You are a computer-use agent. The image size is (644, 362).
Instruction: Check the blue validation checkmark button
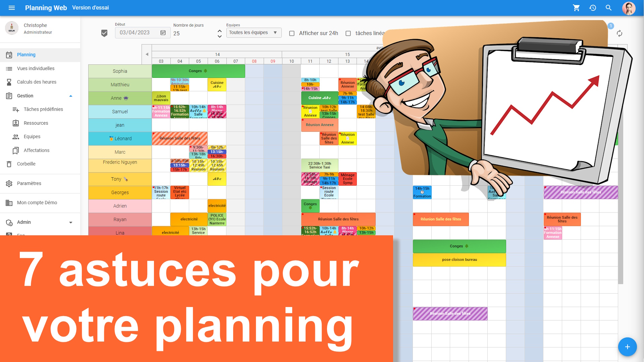(x=104, y=33)
